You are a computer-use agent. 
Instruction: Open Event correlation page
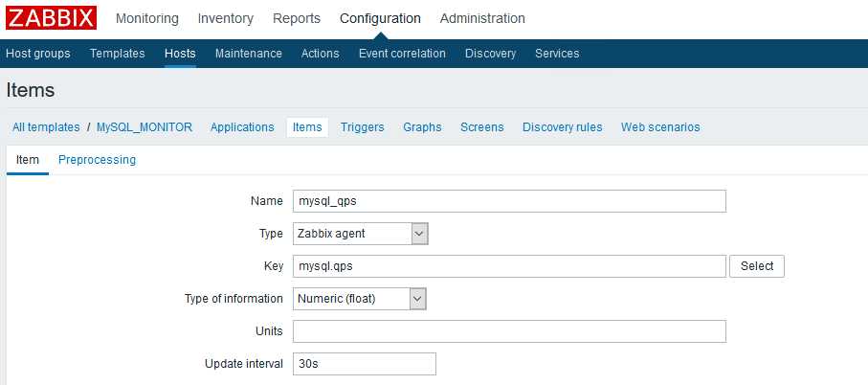402,54
